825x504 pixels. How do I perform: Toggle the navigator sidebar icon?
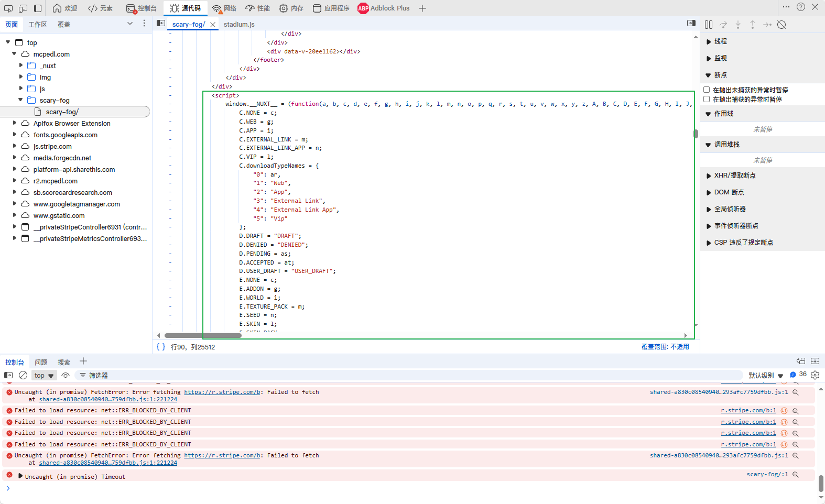pyautogui.click(x=161, y=24)
